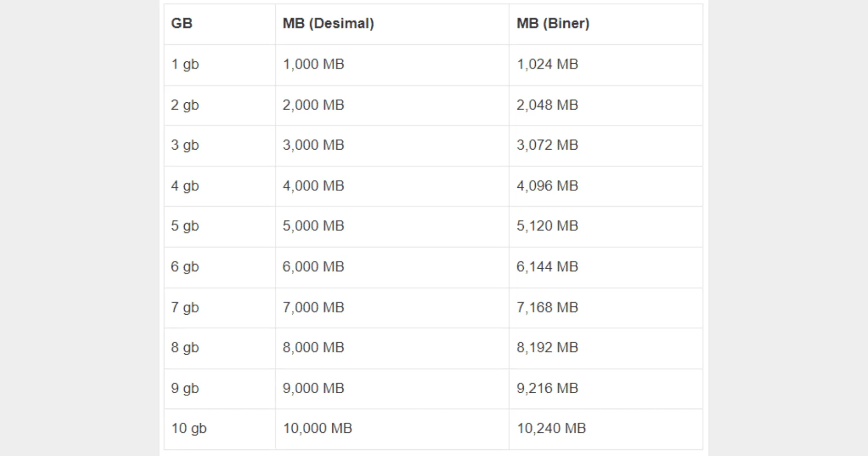
Task: Click the 3,000 MB cell
Action: [313, 145]
